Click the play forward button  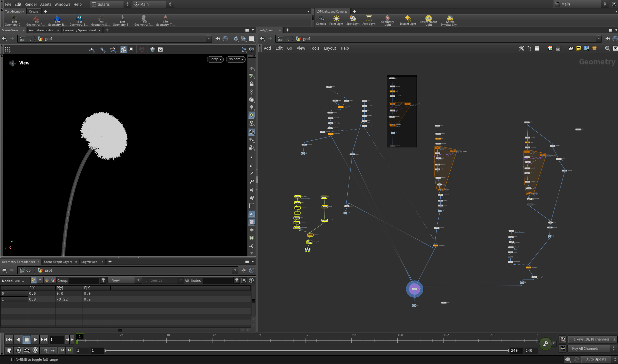point(35,340)
